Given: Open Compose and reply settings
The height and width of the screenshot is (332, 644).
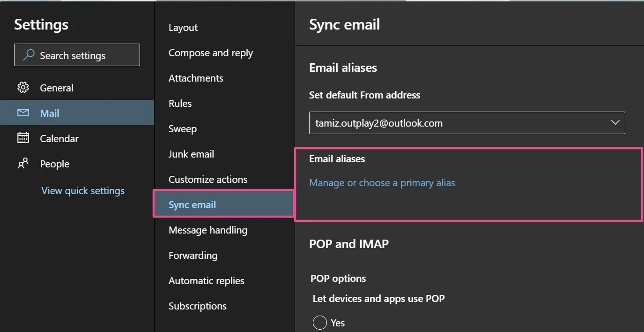Looking at the screenshot, I should (211, 53).
